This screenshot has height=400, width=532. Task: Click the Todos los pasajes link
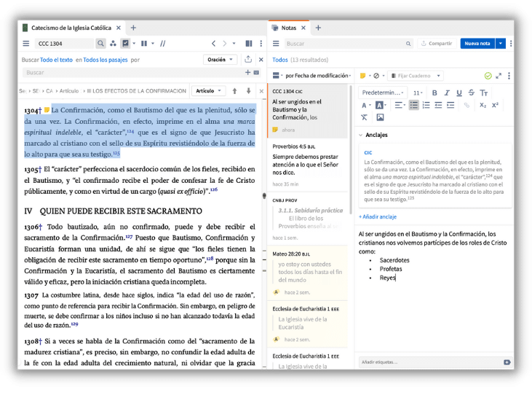click(106, 60)
